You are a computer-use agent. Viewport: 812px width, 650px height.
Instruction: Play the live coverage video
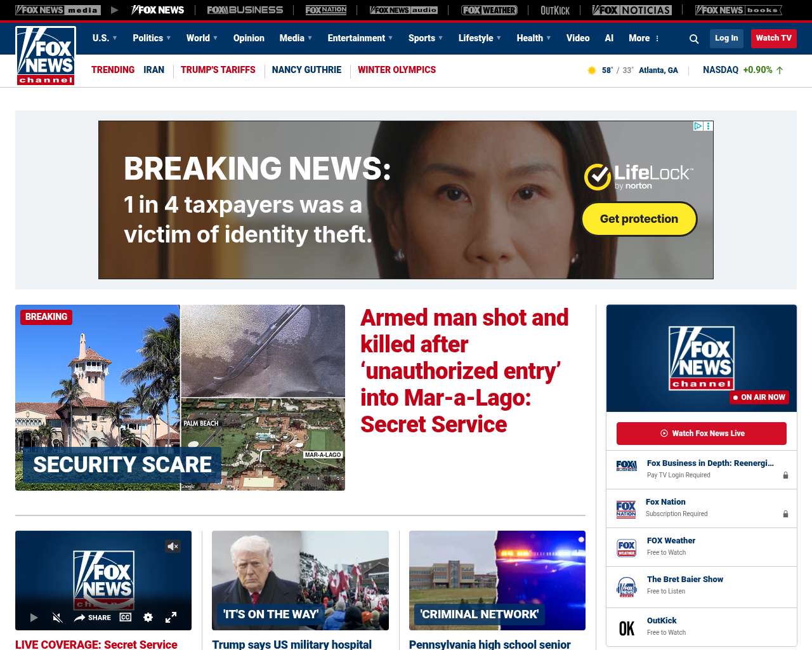pyautogui.click(x=34, y=618)
